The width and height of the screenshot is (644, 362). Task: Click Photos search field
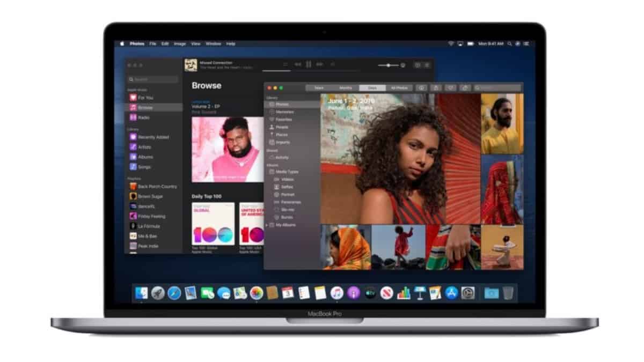[x=497, y=87]
